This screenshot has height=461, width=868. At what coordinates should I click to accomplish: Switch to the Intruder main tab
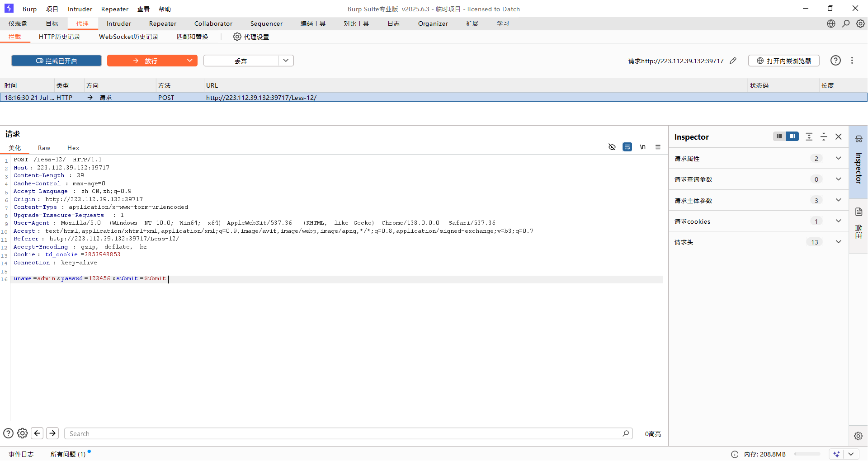click(x=119, y=24)
